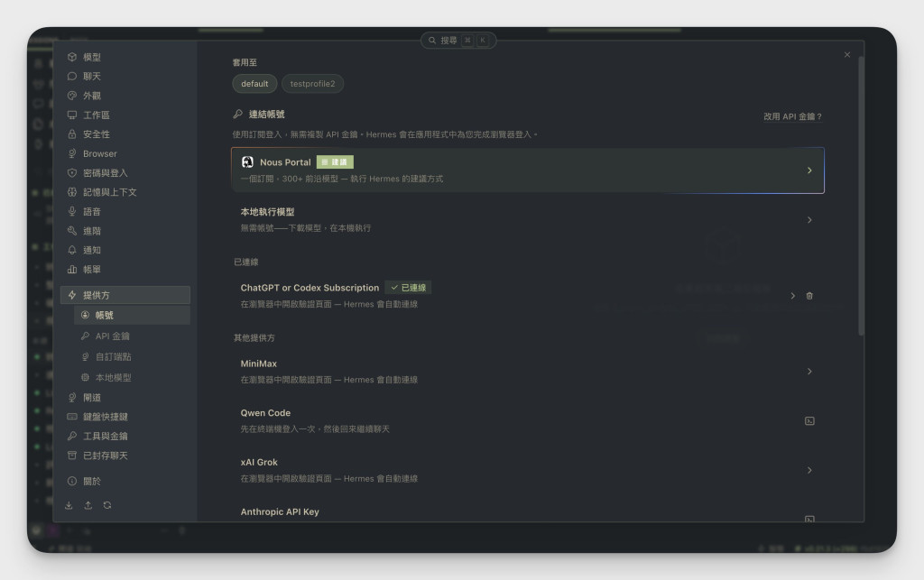The height and width of the screenshot is (580, 924).
Task: Open the Nous Portal row chevron
Action: point(809,170)
